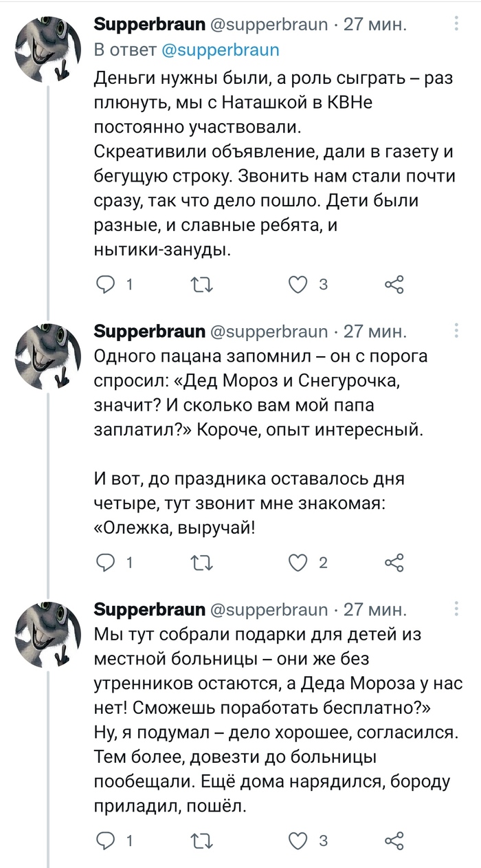The image size is (481, 868).
Task: Open the 27 мин. timestamp on third tweet
Action: tap(374, 609)
